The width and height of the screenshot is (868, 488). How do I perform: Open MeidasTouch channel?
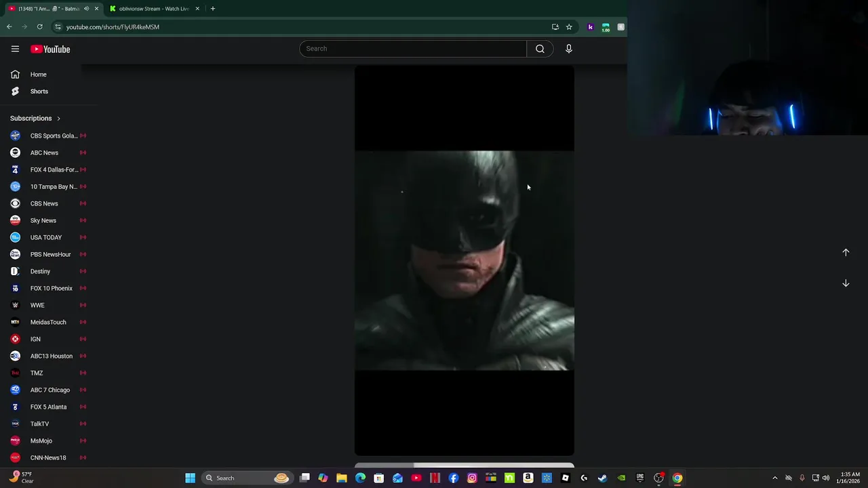47,322
